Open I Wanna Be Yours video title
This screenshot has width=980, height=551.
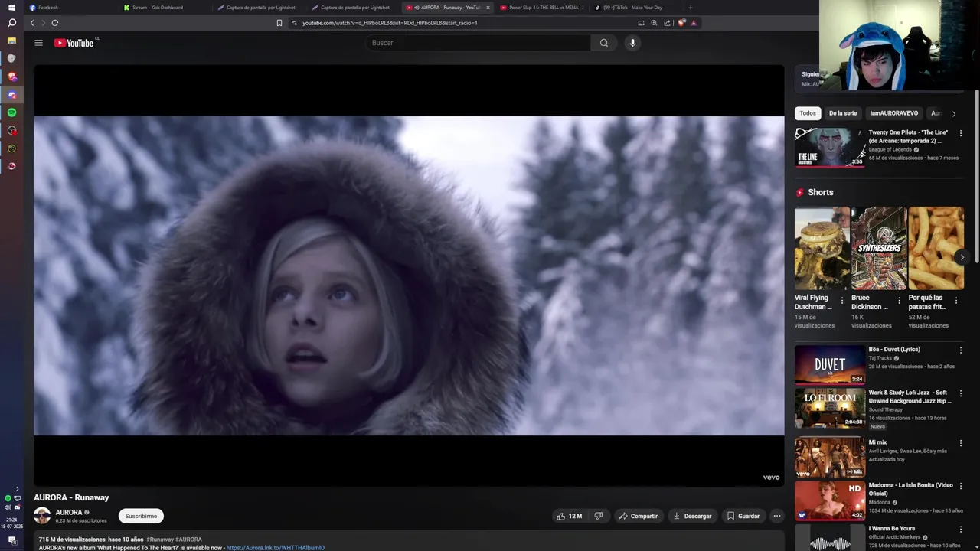pyautogui.click(x=892, y=528)
